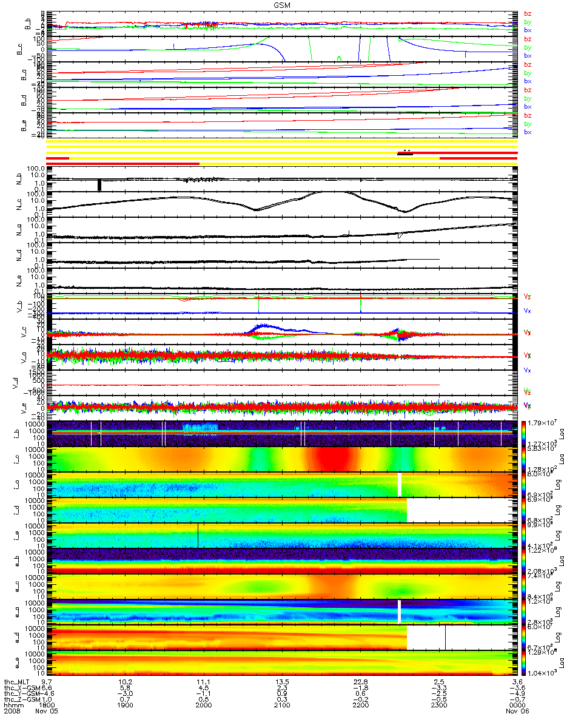Click the 2300 time tick label
The image size is (564, 728).
click(439, 704)
